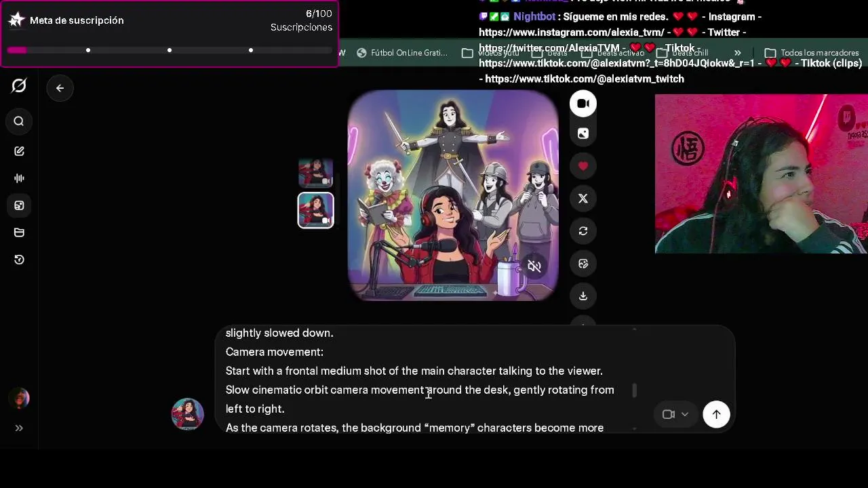Click the main generated artwork video

[453, 195]
